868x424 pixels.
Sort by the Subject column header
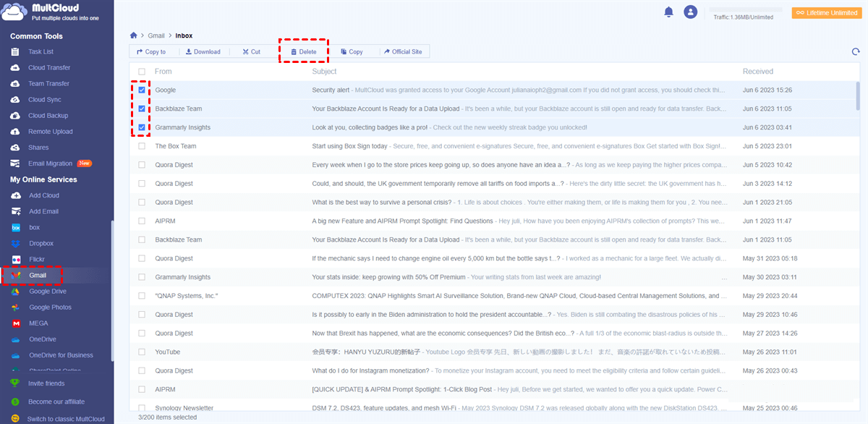pyautogui.click(x=324, y=72)
